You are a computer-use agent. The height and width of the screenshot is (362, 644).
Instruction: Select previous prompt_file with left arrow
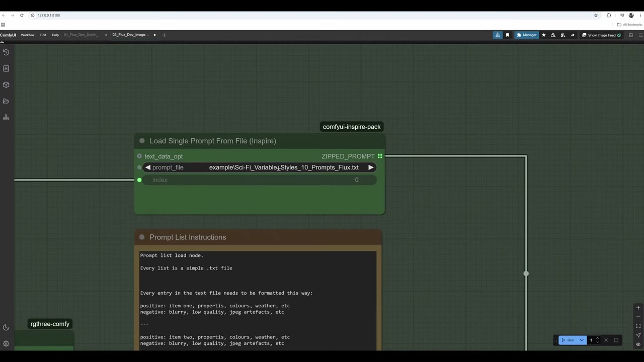coord(147,167)
